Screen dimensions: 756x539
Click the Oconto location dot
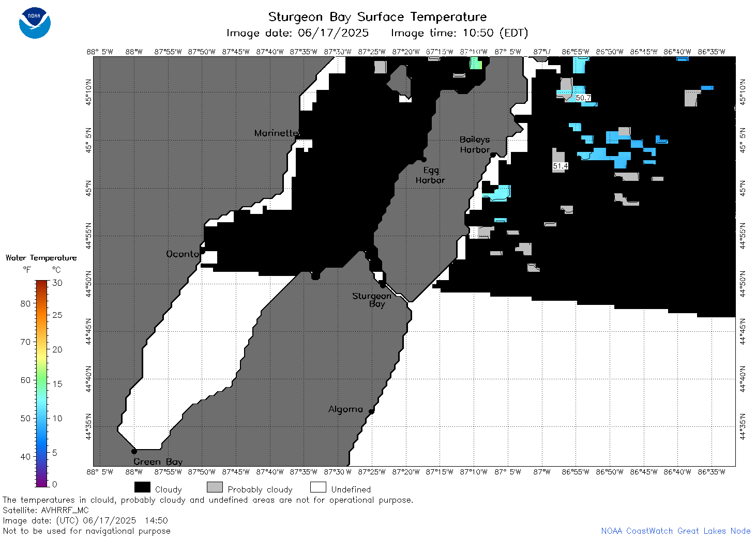point(203,252)
